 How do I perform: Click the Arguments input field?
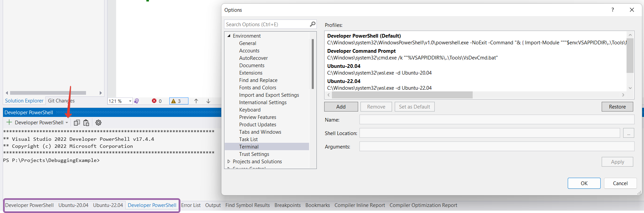pos(497,146)
